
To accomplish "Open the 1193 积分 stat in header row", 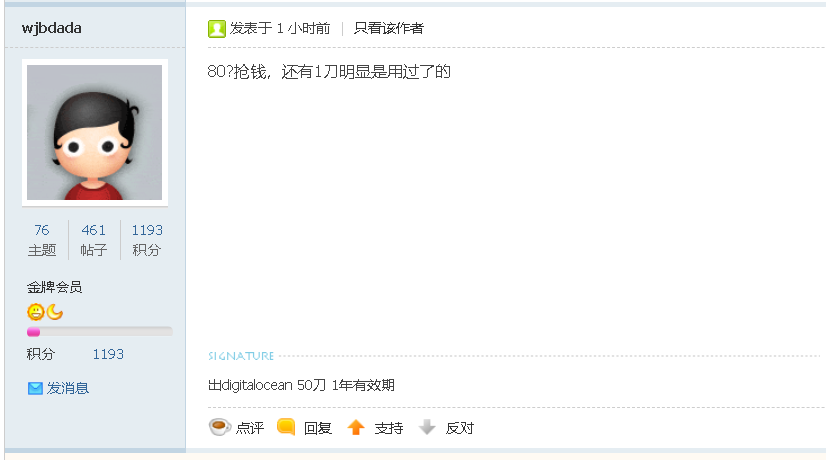I will 147,240.
